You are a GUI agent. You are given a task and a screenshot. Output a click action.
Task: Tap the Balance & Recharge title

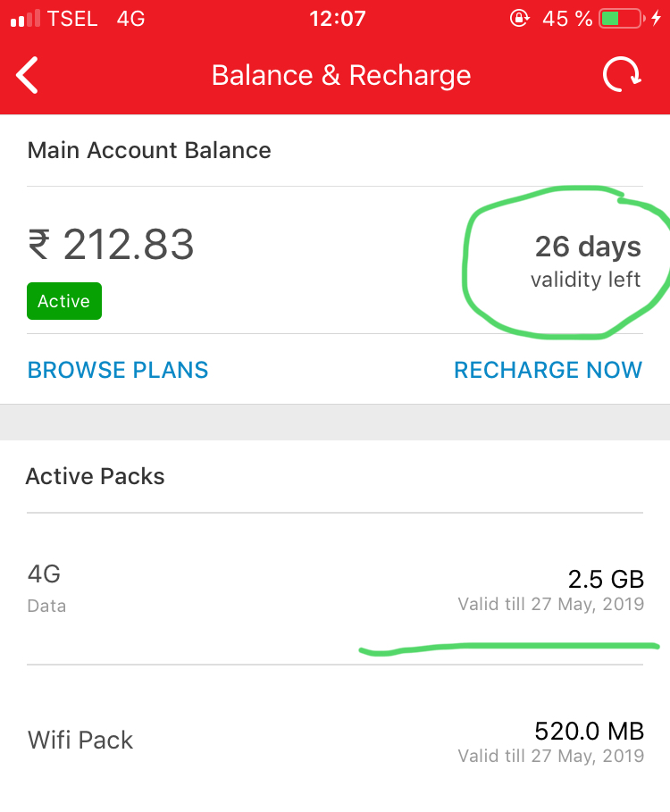[341, 75]
